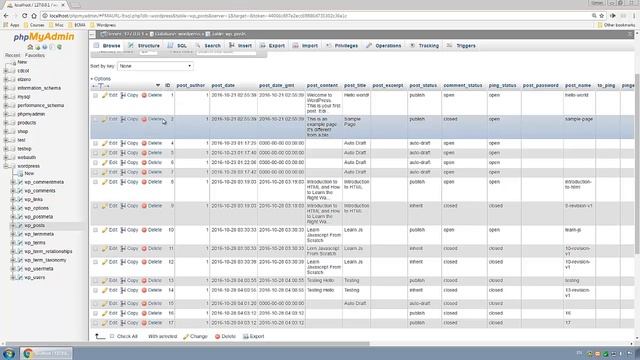Tick the checkbox for row ID 12
This screenshot has height=360, width=640.
pyautogui.click(x=96, y=262)
